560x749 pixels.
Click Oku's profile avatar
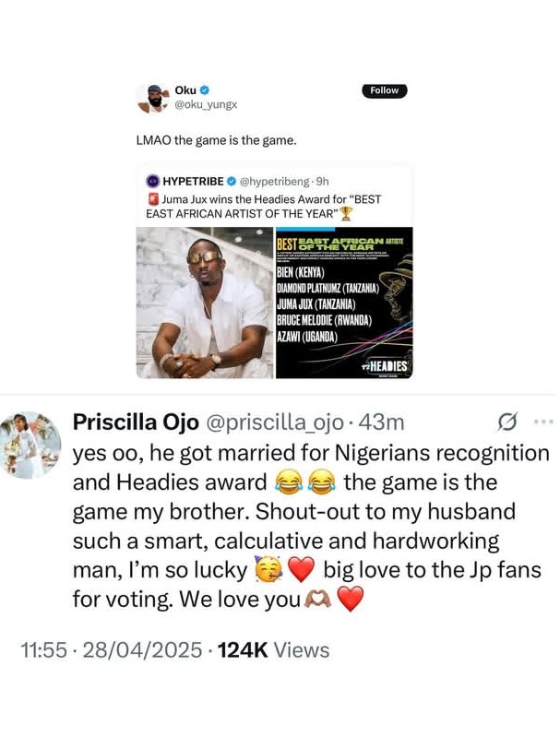coord(152,97)
